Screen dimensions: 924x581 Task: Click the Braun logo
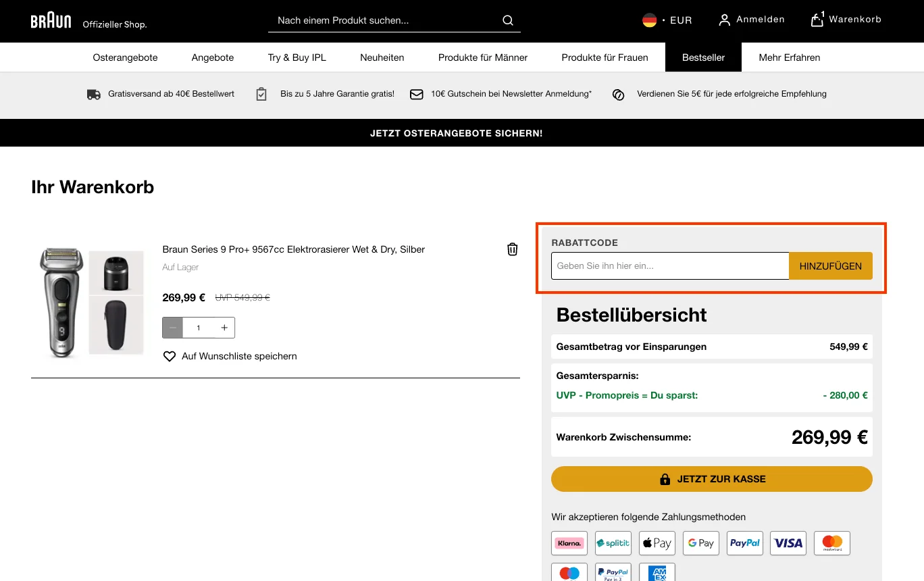(51, 21)
